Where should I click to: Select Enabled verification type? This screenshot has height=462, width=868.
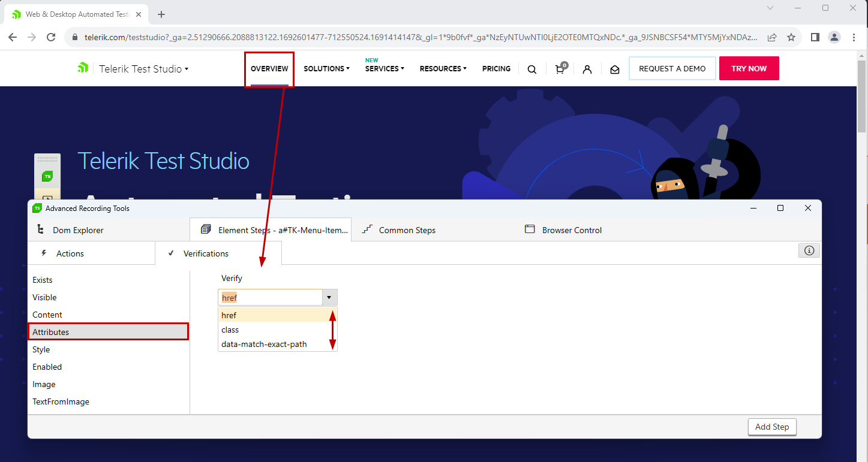[x=109, y=367]
